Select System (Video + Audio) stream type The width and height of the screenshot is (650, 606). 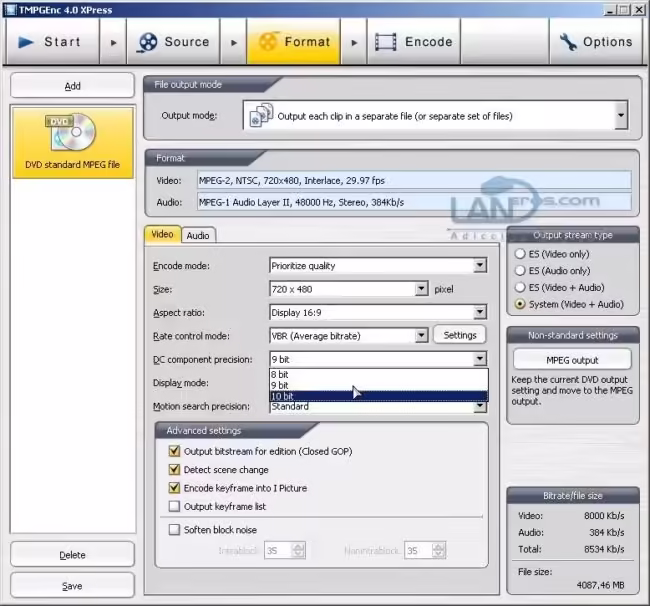click(x=520, y=304)
